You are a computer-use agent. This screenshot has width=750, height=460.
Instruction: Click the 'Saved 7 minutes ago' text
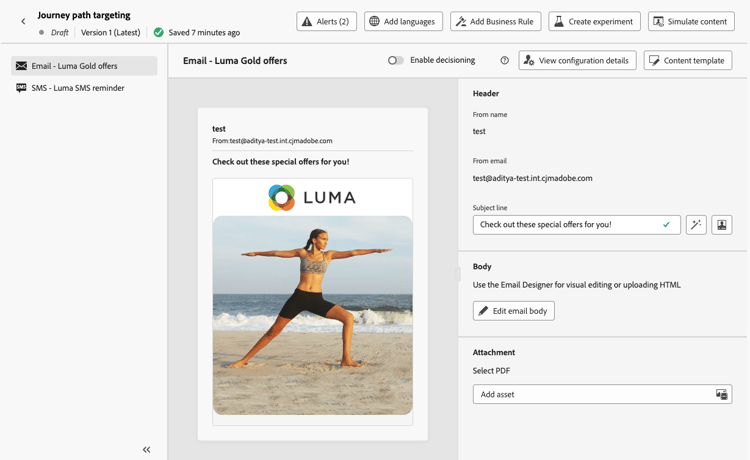pyautogui.click(x=204, y=33)
